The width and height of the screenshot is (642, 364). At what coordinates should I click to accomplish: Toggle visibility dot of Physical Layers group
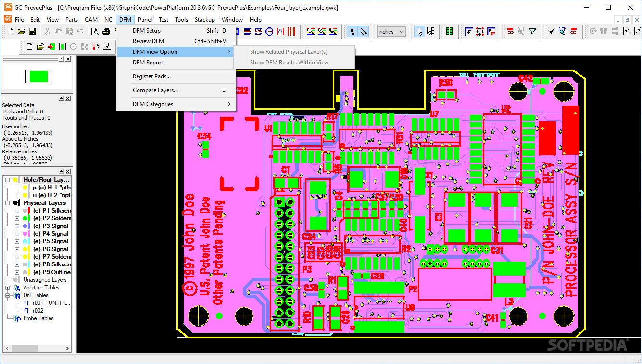tap(15, 203)
